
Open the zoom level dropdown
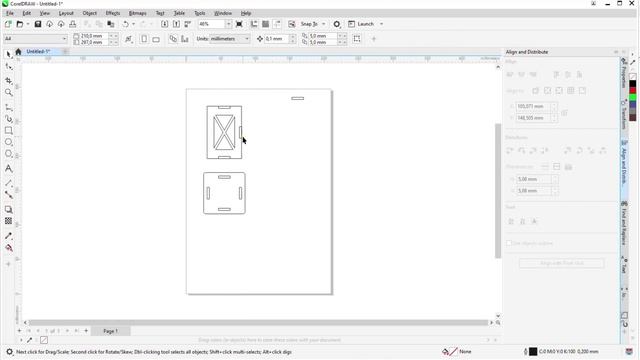coord(229,24)
